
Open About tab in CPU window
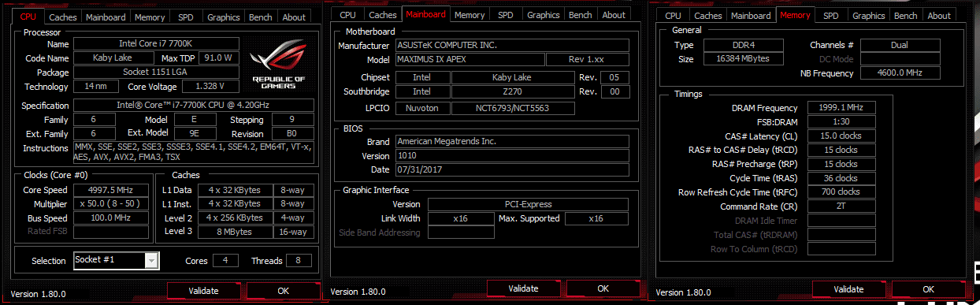294,17
